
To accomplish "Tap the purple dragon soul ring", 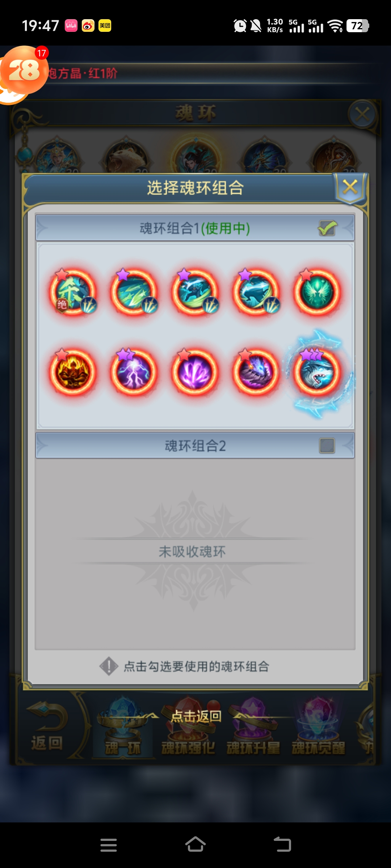I will click(256, 372).
